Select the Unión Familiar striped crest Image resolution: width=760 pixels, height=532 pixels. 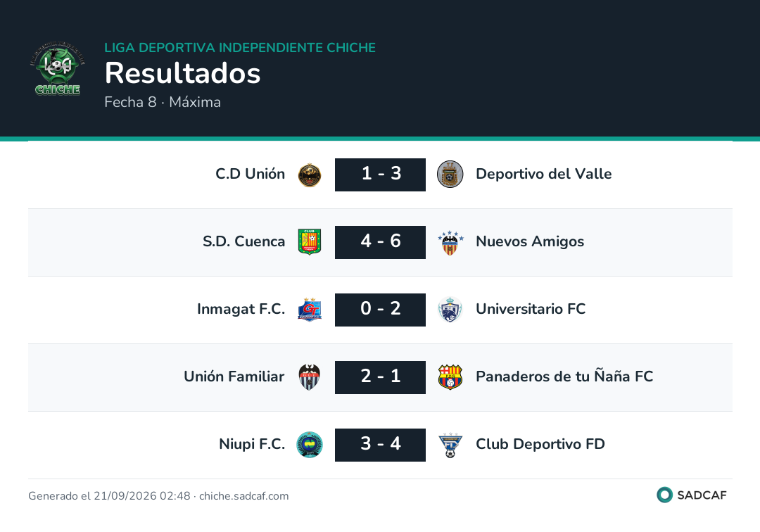309,377
